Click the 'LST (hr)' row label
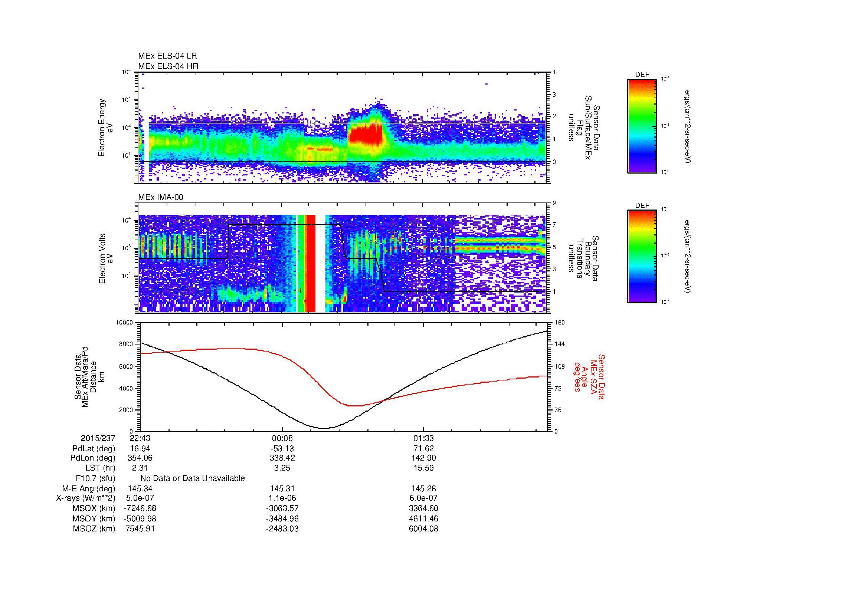 tap(100, 468)
